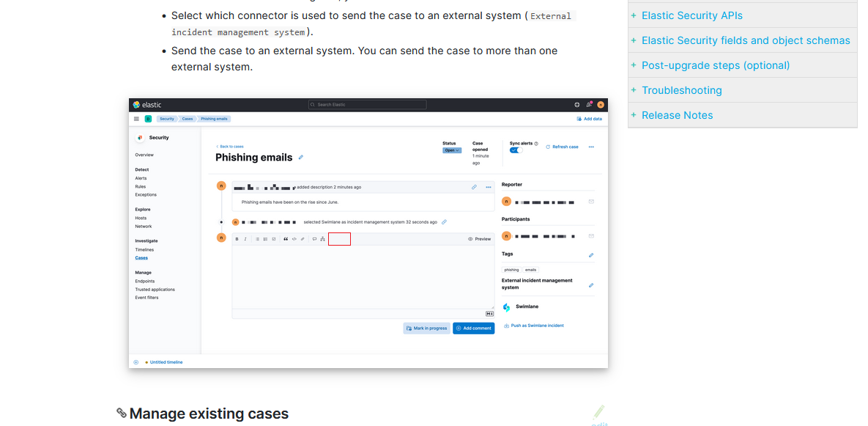Edit Tags with the pencil icon

pos(591,255)
